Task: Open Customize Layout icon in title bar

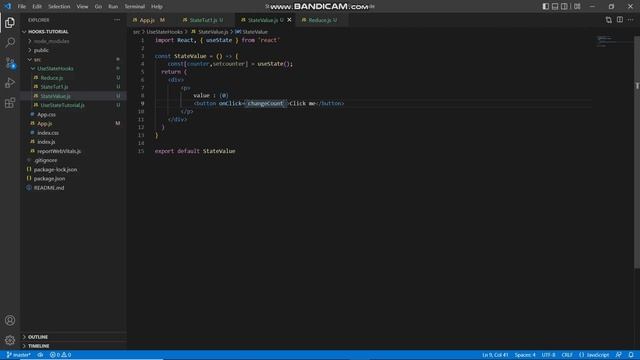Action: tap(577, 7)
